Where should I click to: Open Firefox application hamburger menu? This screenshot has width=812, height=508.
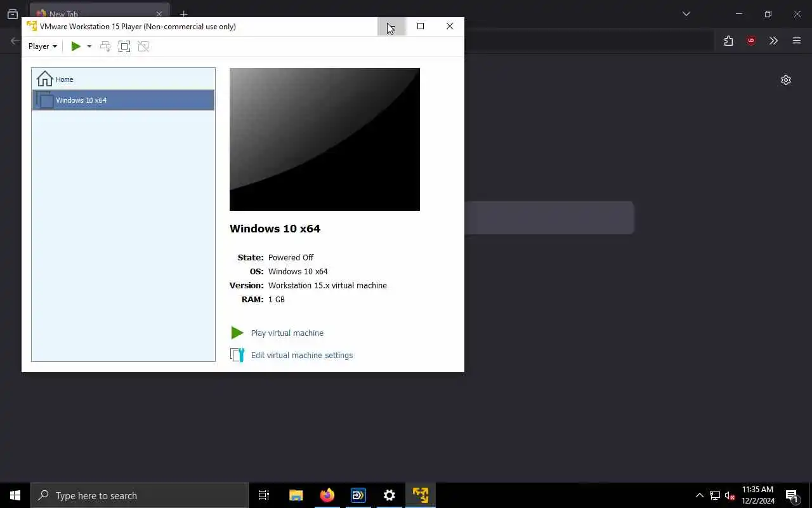[x=797, y=41]
